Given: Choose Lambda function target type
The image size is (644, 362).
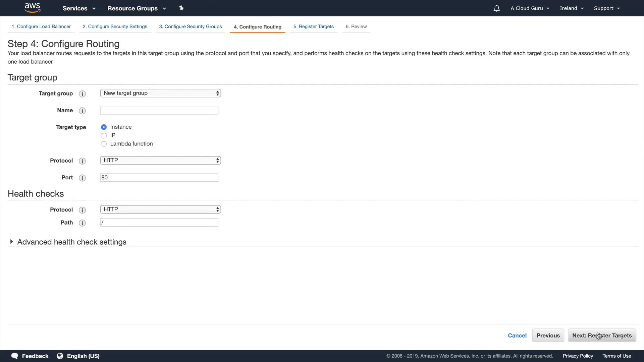Looking at the screenshot, I should click(x=104, y=144).
